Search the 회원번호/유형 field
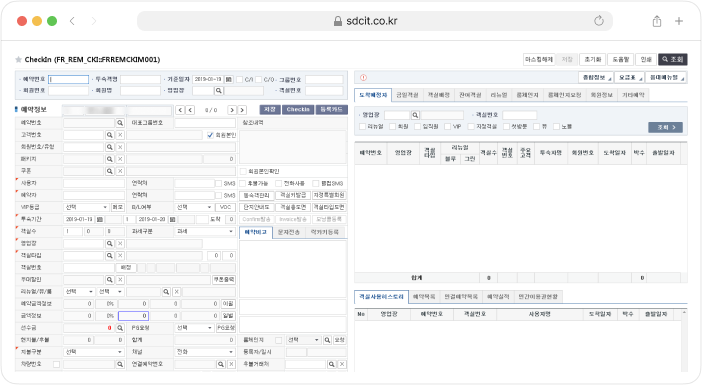The width and height of the screenshot is (702, 385). click(x=110, y=147)
